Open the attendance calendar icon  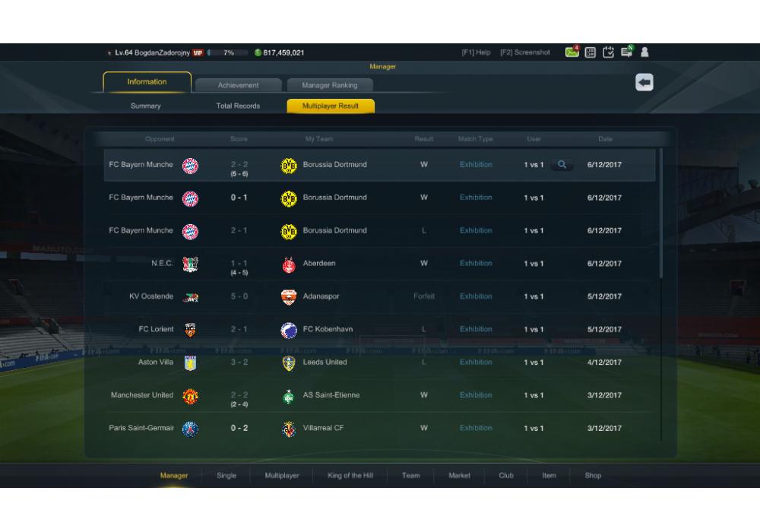pos(608,52)
